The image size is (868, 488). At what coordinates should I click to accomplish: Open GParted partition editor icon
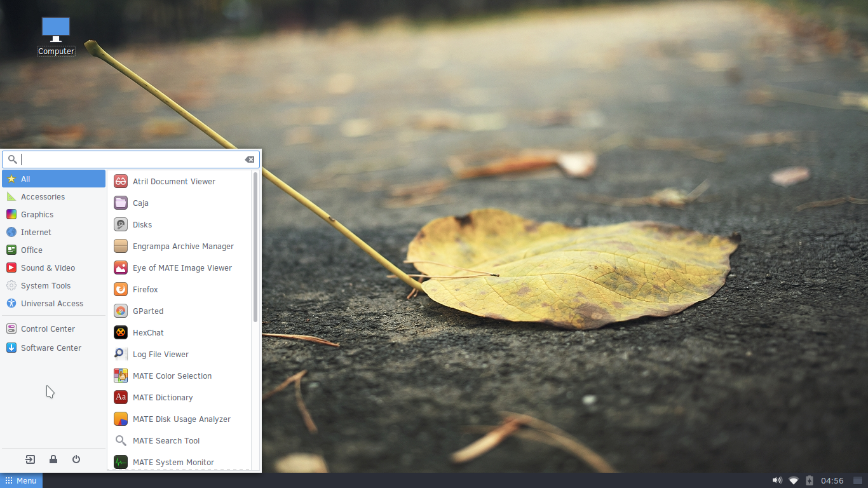121,311
